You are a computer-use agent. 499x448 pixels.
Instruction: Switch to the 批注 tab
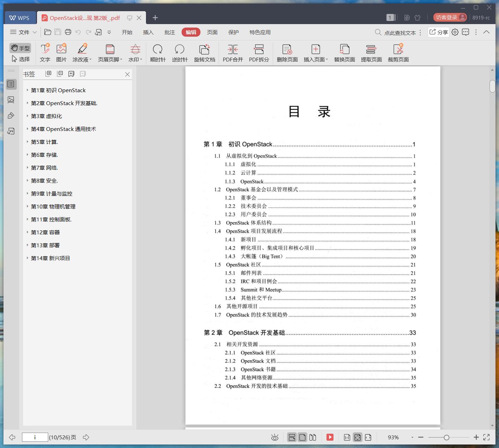point(170,32)
